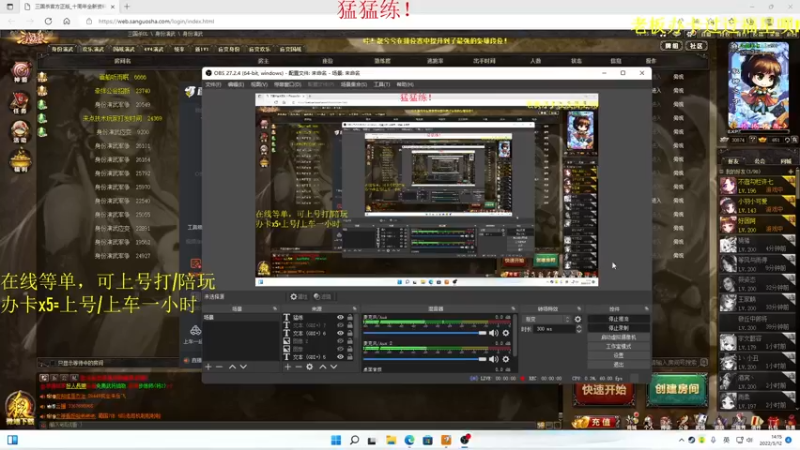Start the virtual camera in OBS controls
Screen dimensions: 800x450
[618, 337]
